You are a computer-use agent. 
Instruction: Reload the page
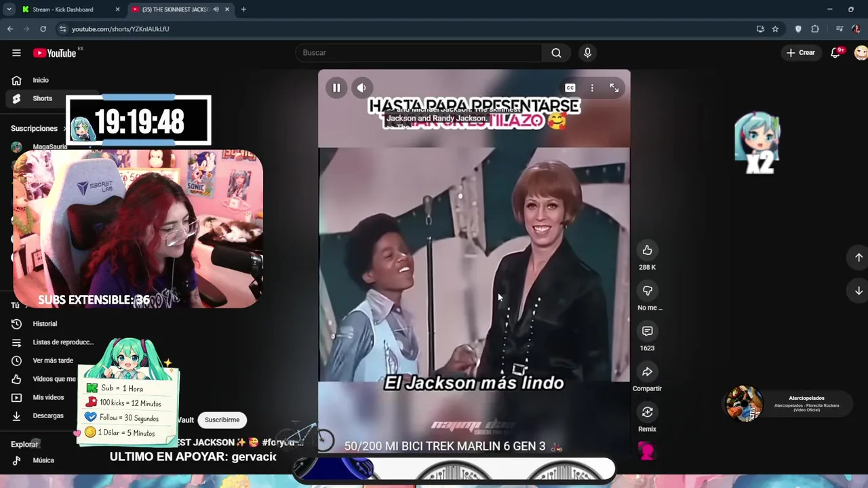click(x=43, y=29)
